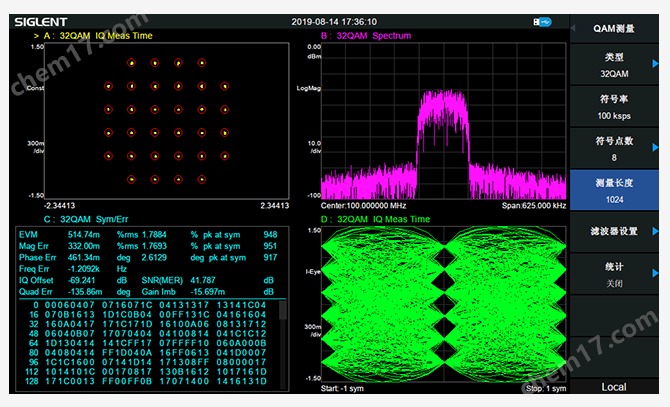The width and height of the screenshot is (670, 407).
Task: Click the Gain Imb value -15.697m
Action: coord(208,292)
